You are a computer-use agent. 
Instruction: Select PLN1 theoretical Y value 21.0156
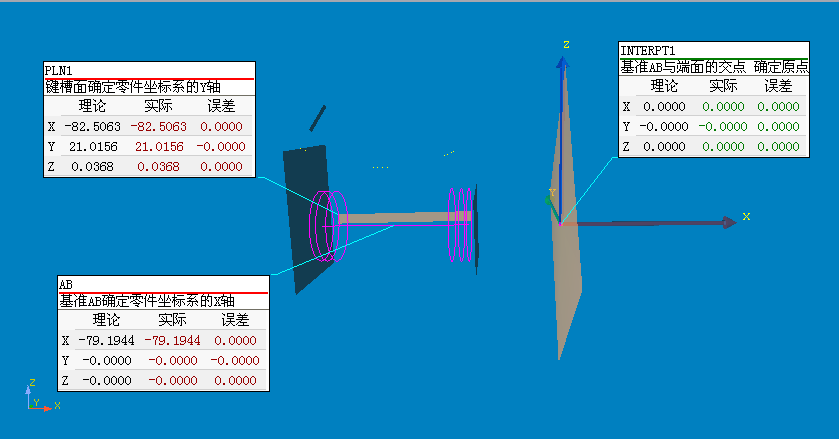93,147
